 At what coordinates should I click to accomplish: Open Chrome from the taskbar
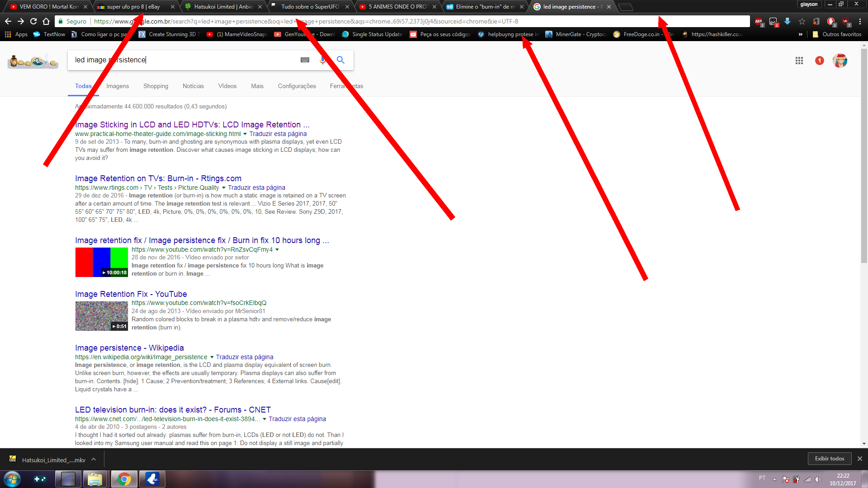(123, 479)
